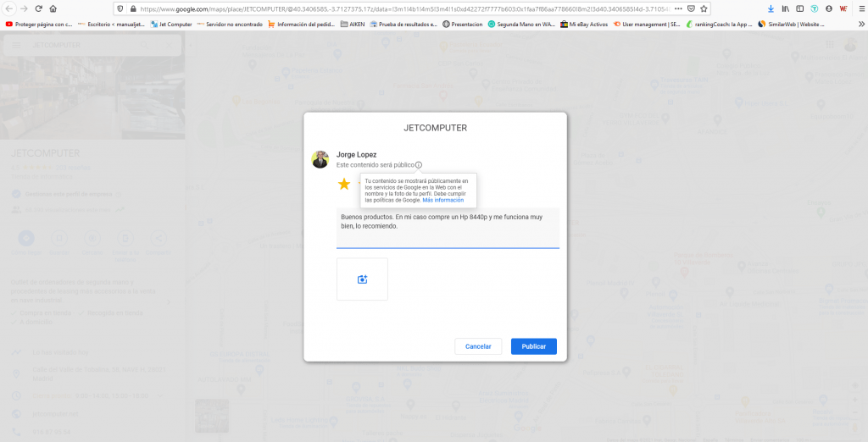This screenshot has width=868, height=442.
Task: Open the 'Presentacion' bookmark
Action: click(x=462, y=25)
